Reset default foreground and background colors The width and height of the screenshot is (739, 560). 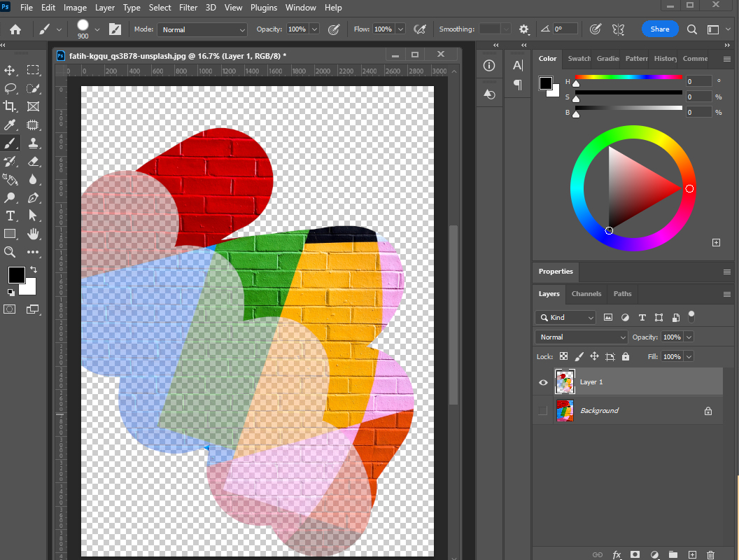pos(10,293)
